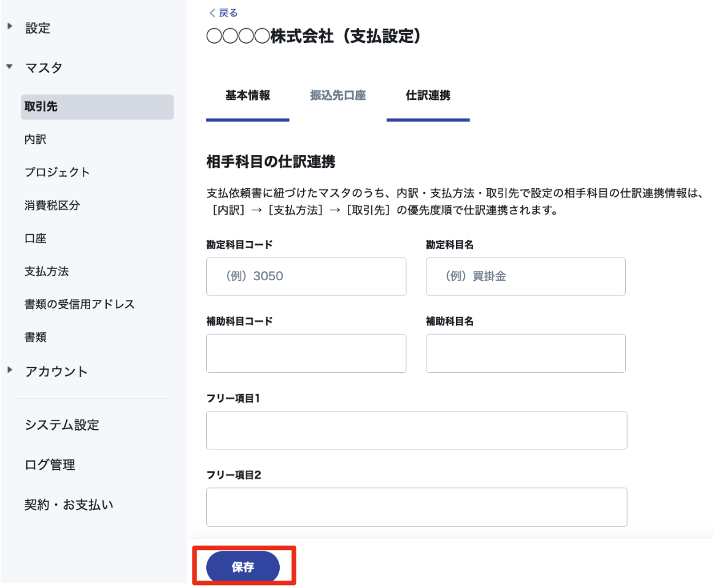713x588 pixels.
Task: Focus the フリー項目2 input field
Action: point(417,507)
